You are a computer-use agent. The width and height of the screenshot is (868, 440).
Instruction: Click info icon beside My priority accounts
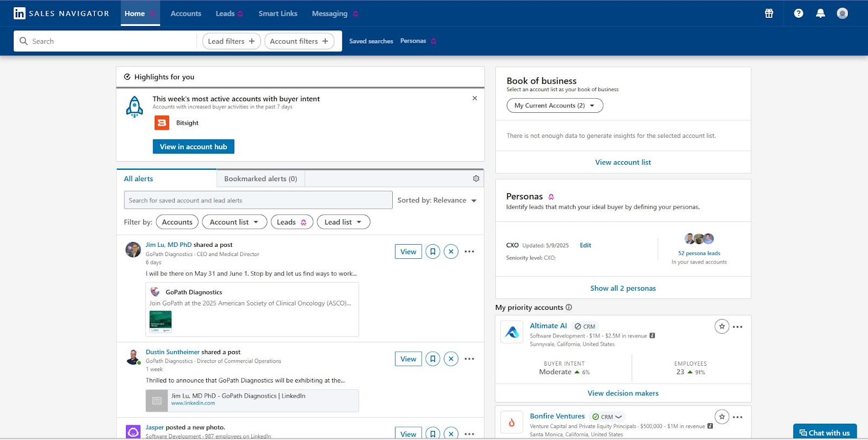[569, 307]
